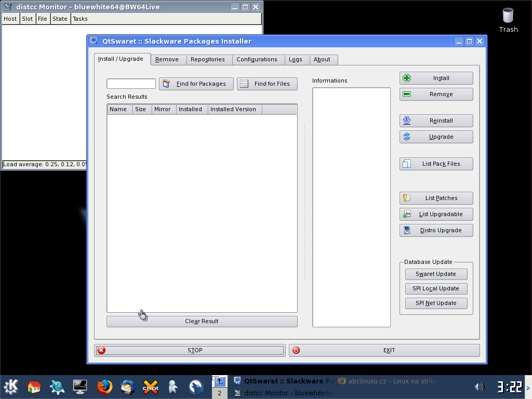Launch the terminal monitor icon in the panel

[80, 387]
